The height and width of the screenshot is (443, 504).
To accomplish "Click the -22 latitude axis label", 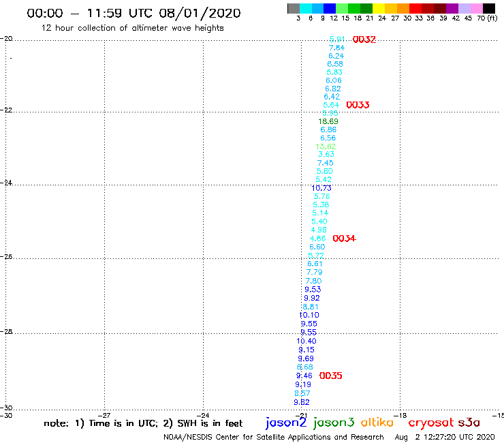I will pos(6,110).
